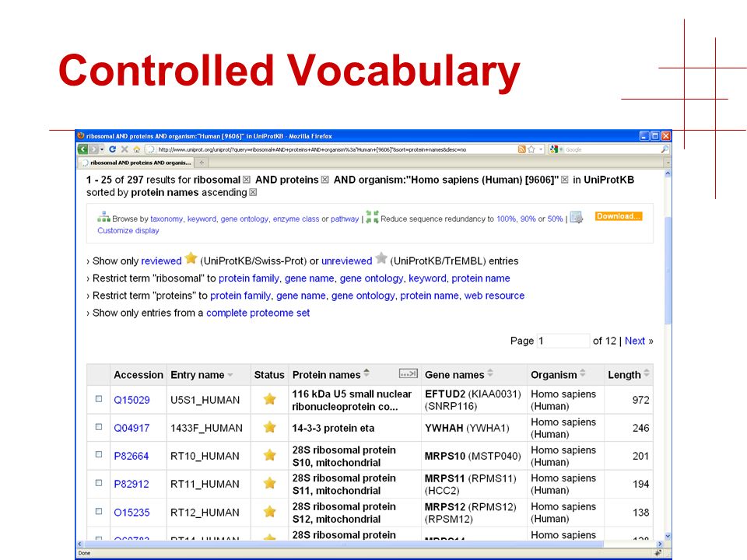Click the expand Protein names column icon
This screenshot has height=560, width=747.
click(409, 373)
